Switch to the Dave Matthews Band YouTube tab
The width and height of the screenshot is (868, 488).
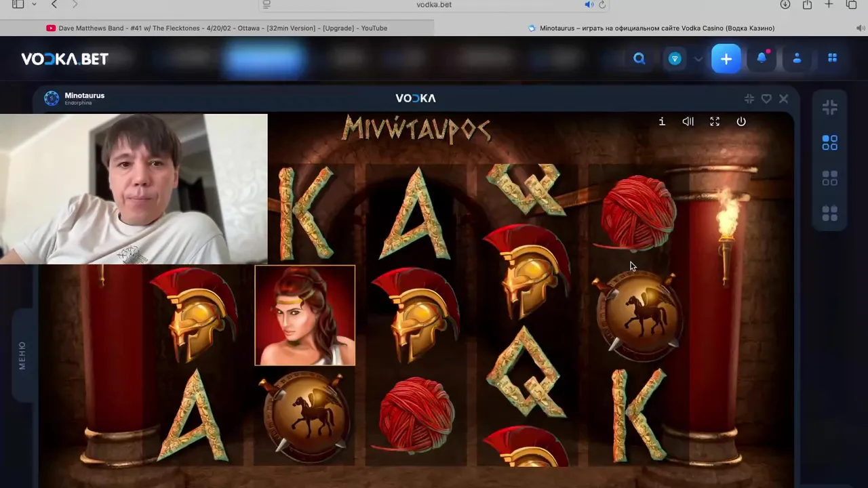click(217, 28)
